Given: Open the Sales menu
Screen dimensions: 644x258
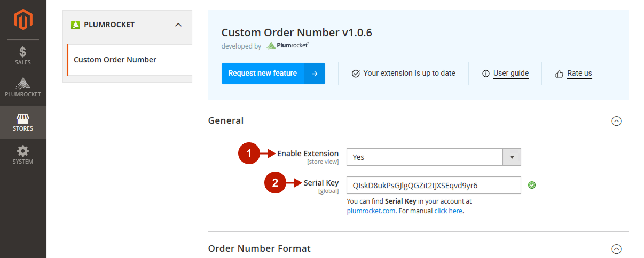Looking at the screenshot, I should click(x=23, y=55).
